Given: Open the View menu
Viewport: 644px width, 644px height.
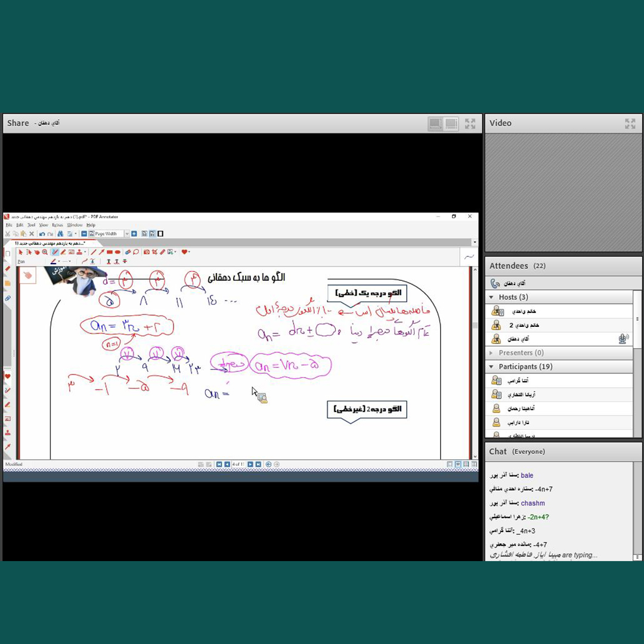Looking at the screenshot, I should coord(44,225).
